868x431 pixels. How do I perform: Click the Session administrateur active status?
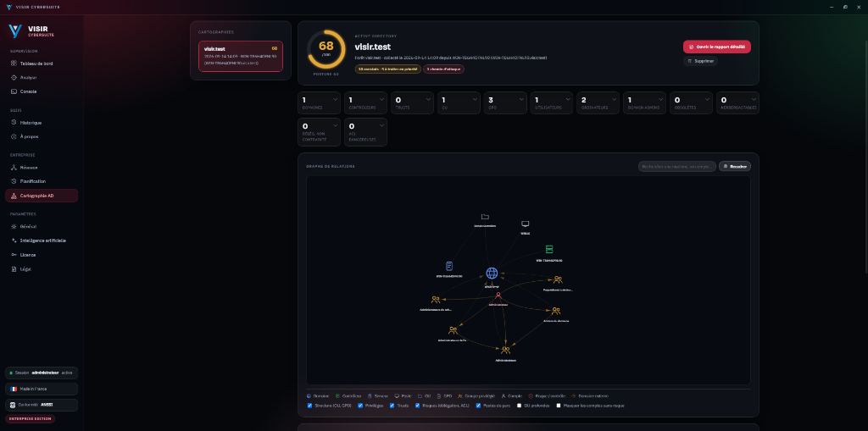point(42,373)
